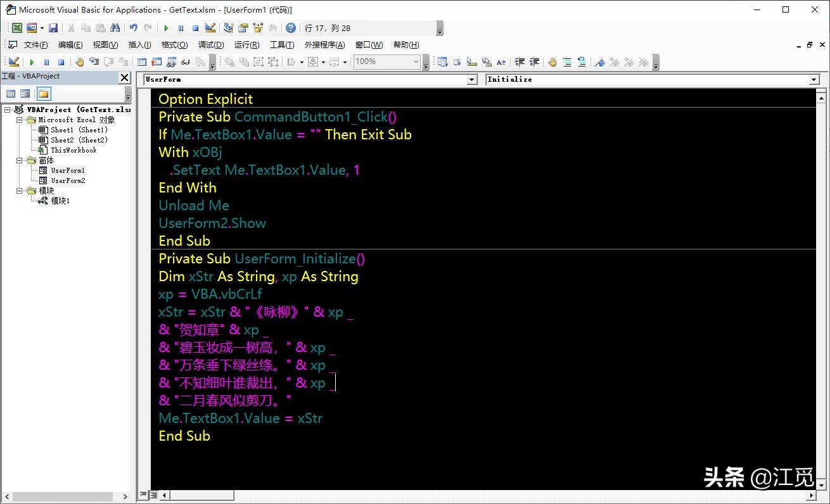Viewport: 830px width, 504px height.
Task: Click the Find binoculars icon
Action: coord(115,28)
